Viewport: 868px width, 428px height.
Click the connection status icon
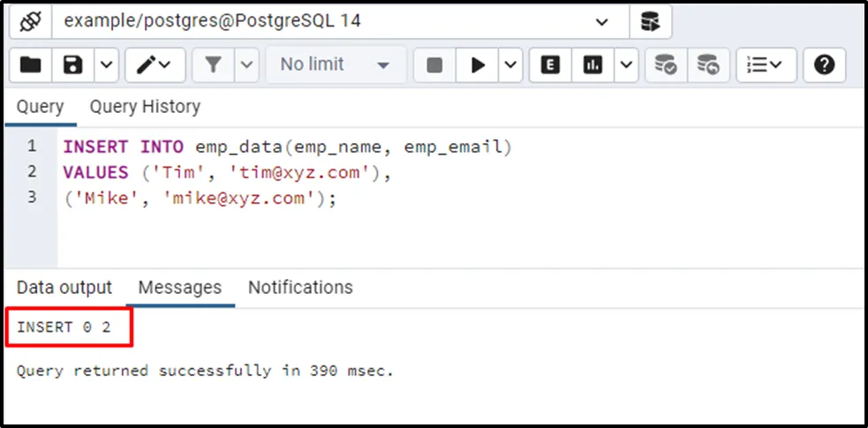coord(29,21)
